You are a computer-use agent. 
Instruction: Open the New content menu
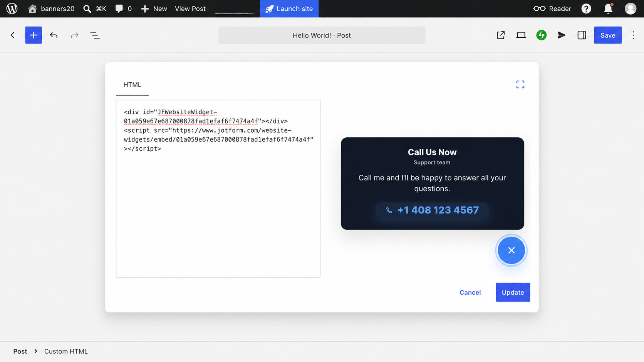tap(154, 8)
